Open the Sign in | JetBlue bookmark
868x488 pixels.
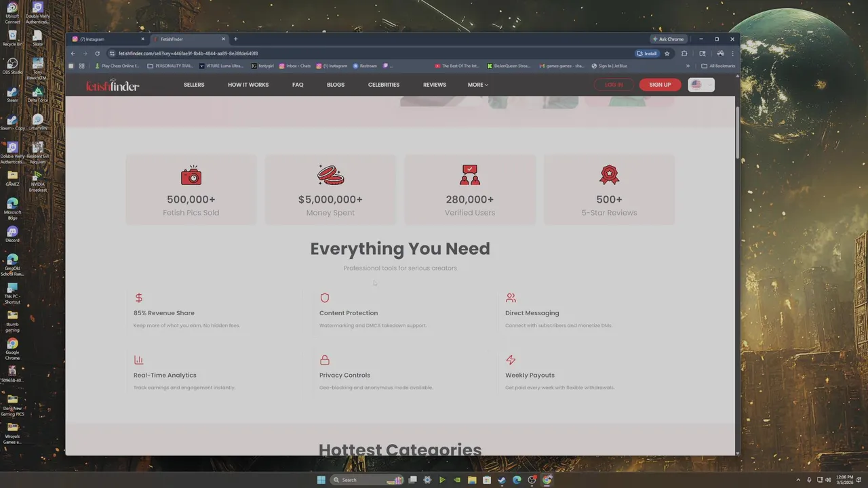click(609, 66)
